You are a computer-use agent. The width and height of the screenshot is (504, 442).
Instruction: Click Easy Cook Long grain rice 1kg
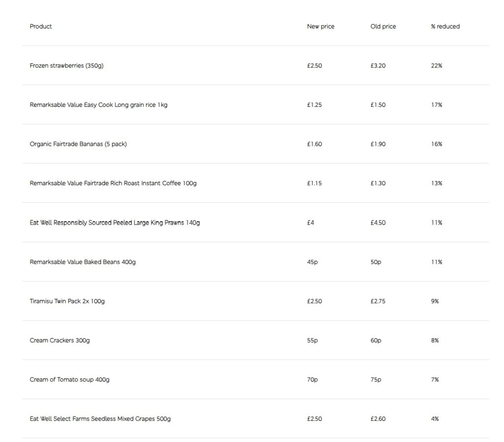[98, 105]
